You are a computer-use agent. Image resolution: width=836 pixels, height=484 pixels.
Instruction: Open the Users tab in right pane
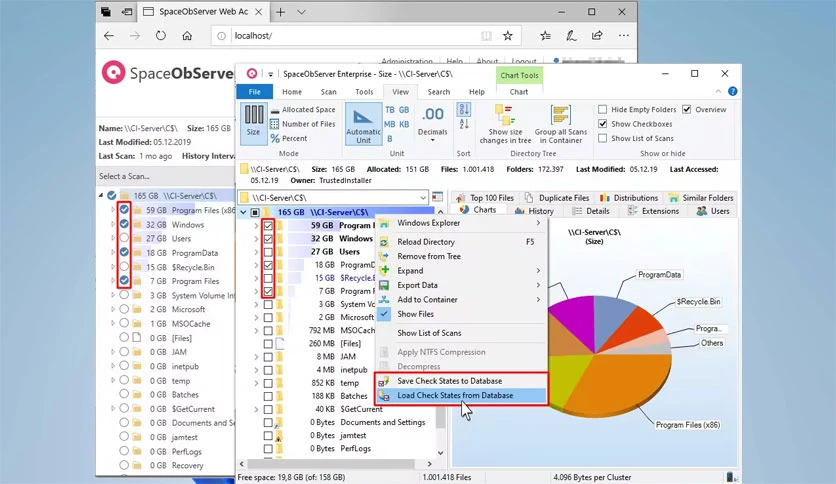tap(713, 211)
